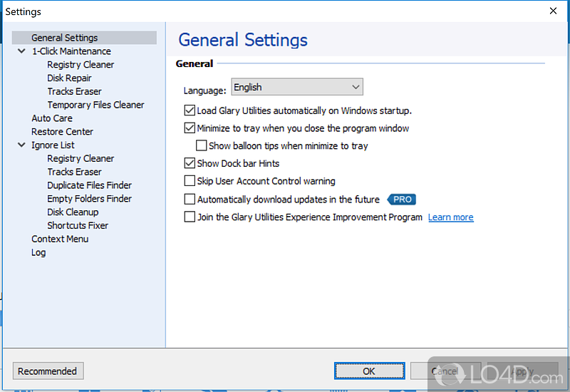The height and width of the screenshot is (392, 570).
Task: Disable Show Dock bar Hints
Action: point(190,163)
